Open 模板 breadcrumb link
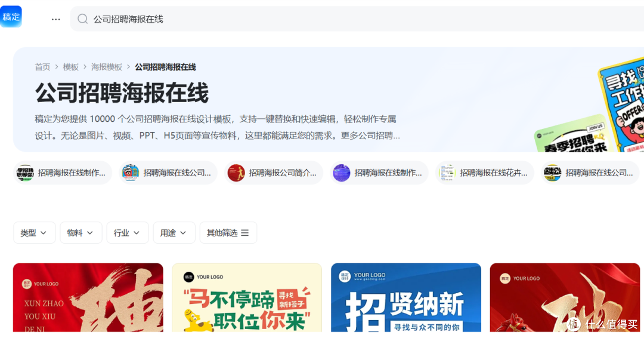 (70, 67)
